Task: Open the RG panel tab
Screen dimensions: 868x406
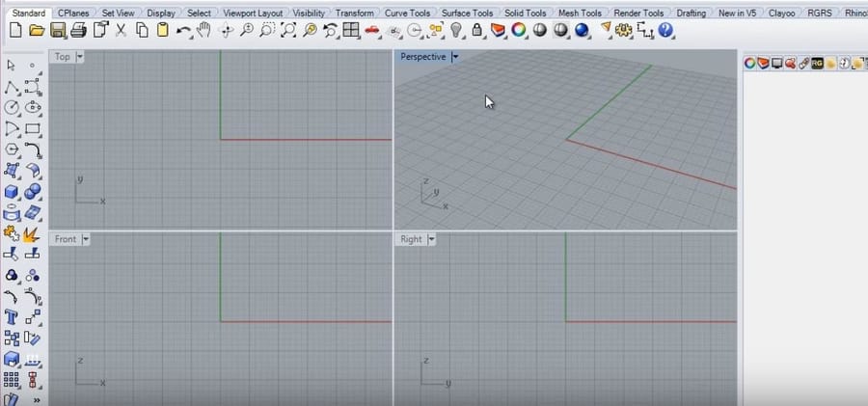Action: pyautogui.click(x=817, y=63)
